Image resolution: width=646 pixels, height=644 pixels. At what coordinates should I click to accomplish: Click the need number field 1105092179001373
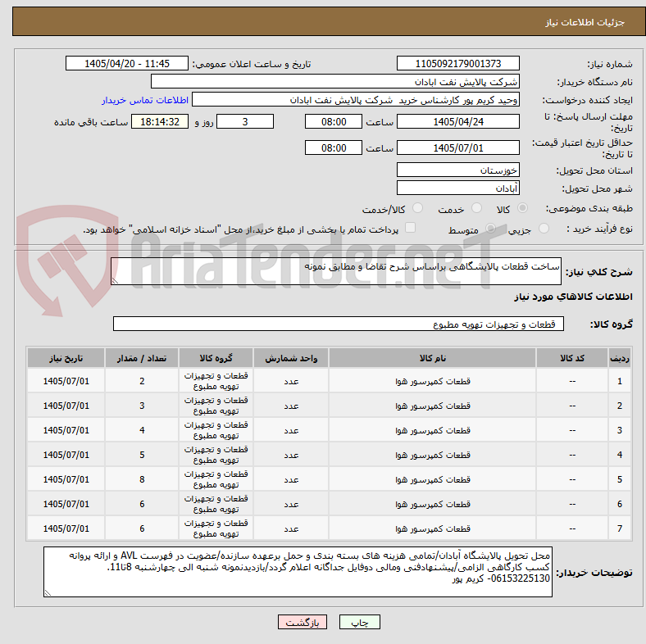457,63
